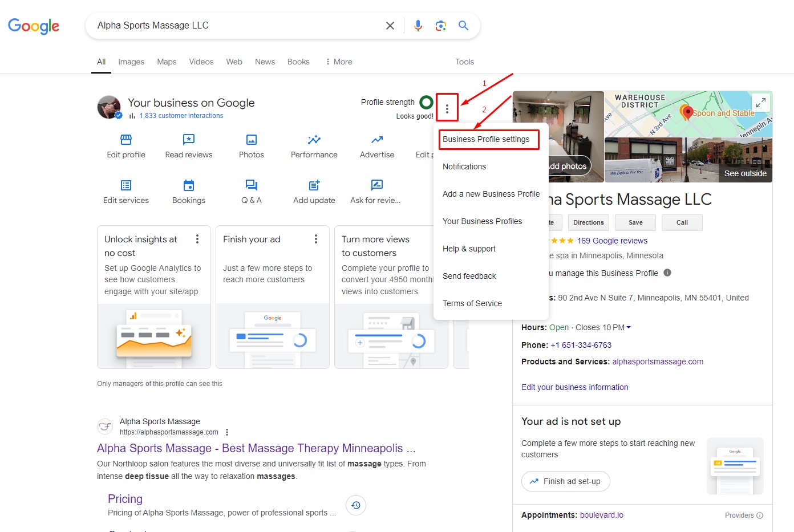794x532 pixels.
Task: Click the Edit profile storefront icon
Action: (x=126, y=140)
